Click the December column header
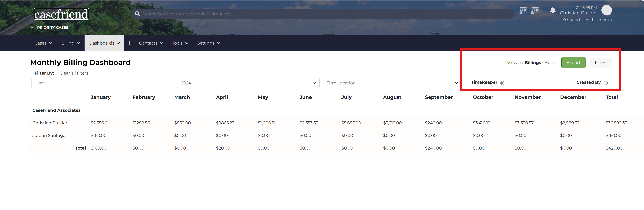This screenshot has height=210, width=644. click(x=573, y=97)
